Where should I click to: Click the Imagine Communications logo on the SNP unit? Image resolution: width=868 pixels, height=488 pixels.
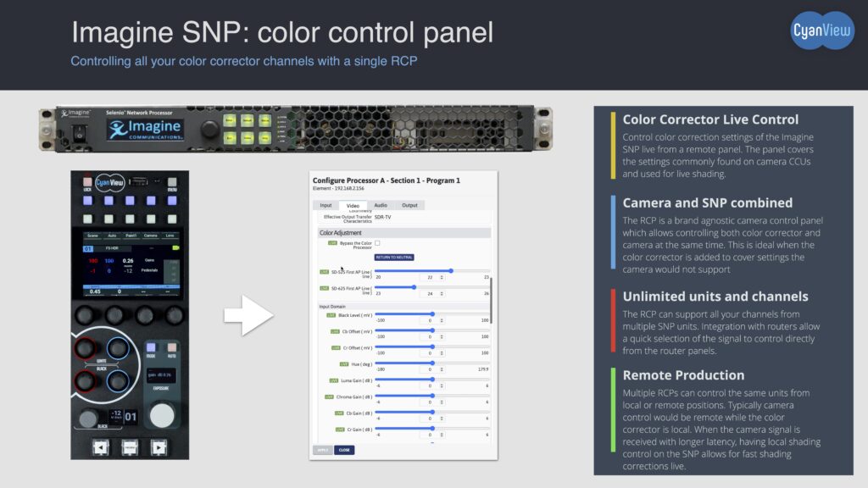144,130
